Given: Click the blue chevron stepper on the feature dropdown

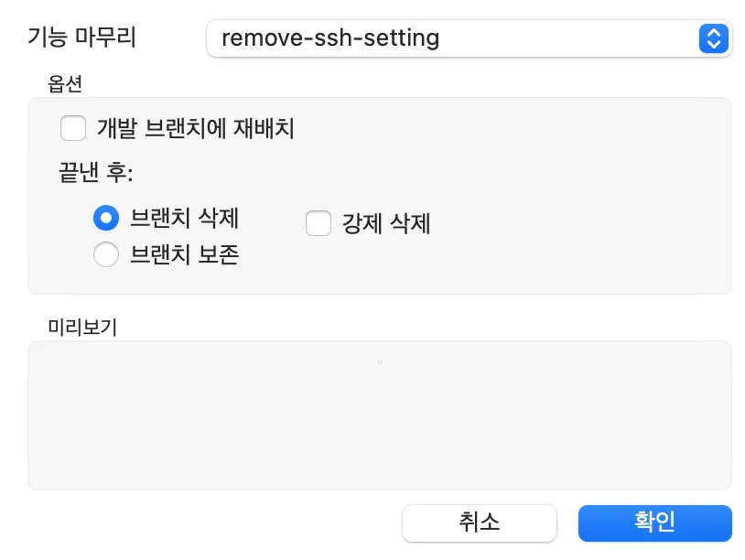Looking at the screenshot, I should pos(712,38).
